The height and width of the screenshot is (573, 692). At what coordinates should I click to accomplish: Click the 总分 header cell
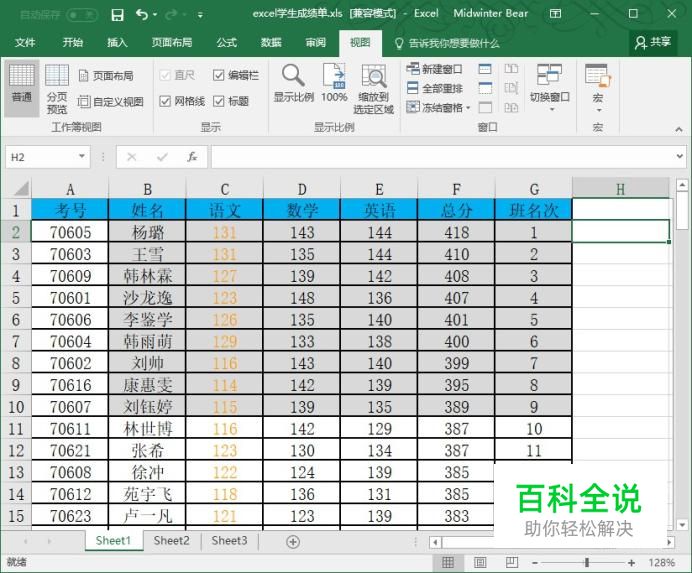coord(456,210)
